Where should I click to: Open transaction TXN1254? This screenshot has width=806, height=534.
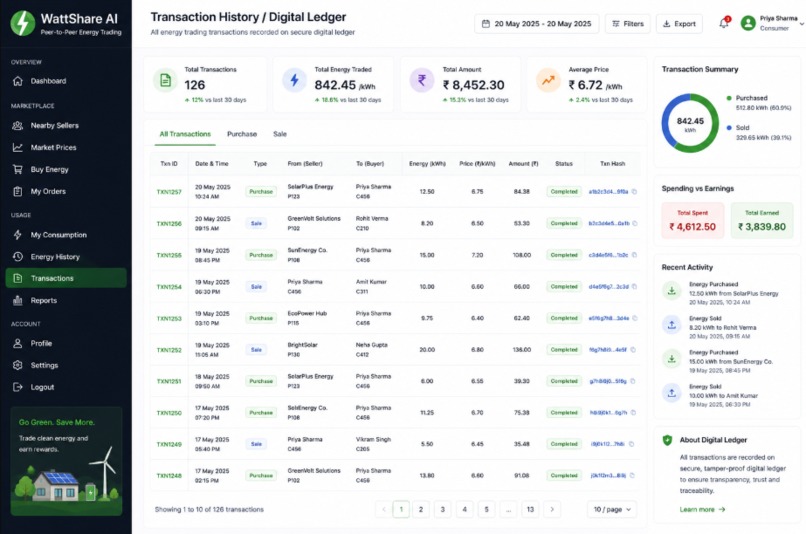169,287
